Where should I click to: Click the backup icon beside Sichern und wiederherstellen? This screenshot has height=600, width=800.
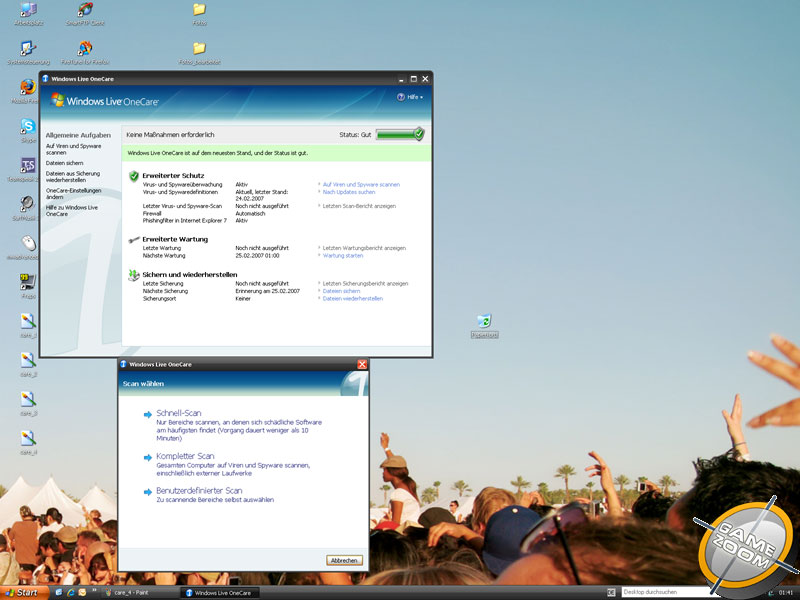click(x=134, y=275)
